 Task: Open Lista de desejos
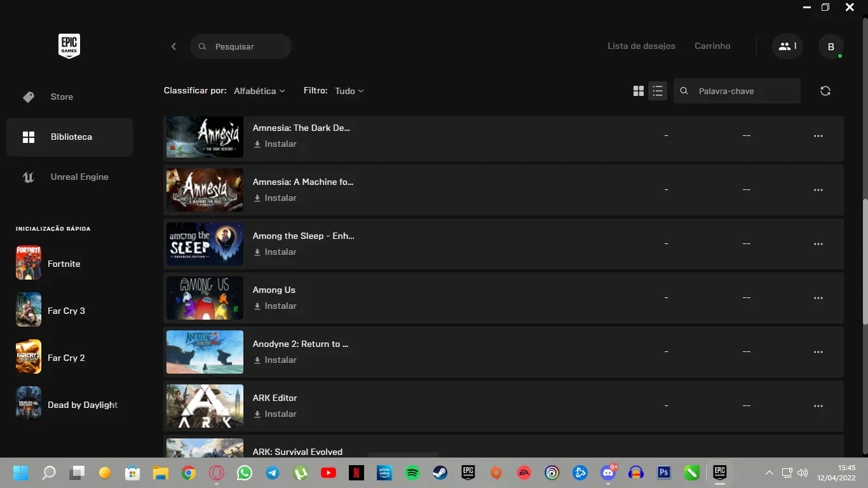point(641,46)
